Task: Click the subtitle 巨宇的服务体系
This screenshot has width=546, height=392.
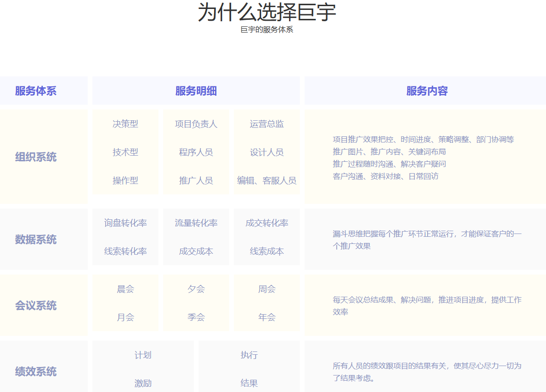Action: [267, 30]
